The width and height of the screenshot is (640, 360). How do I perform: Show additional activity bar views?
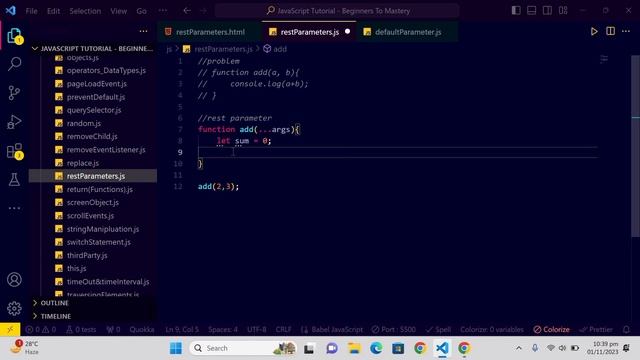tap(14, 208)
